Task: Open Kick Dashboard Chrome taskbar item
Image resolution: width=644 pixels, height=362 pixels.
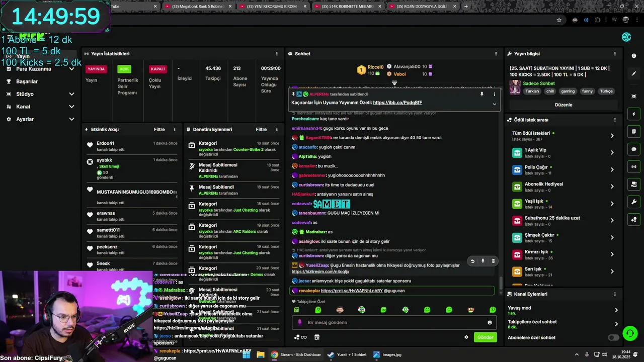Action: (x=296, y=354)
